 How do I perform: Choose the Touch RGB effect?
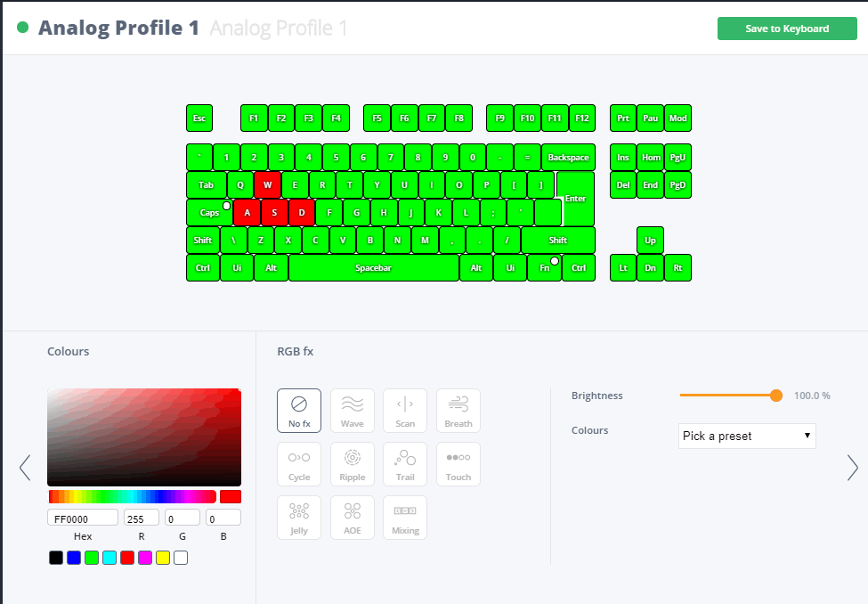(458, 464)
